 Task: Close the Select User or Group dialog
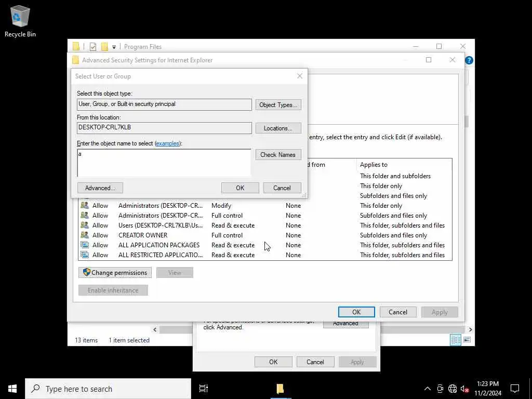point(300,76)
